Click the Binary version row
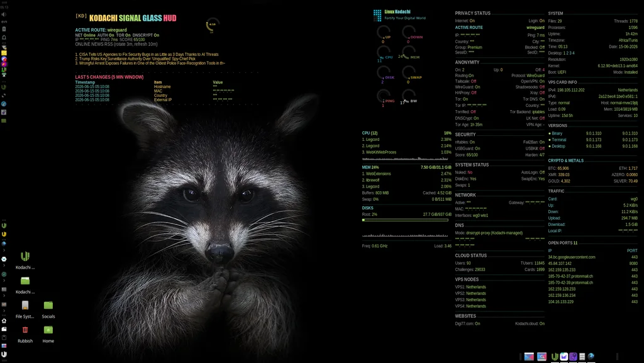644x363 pixels. tap(592, 133)
